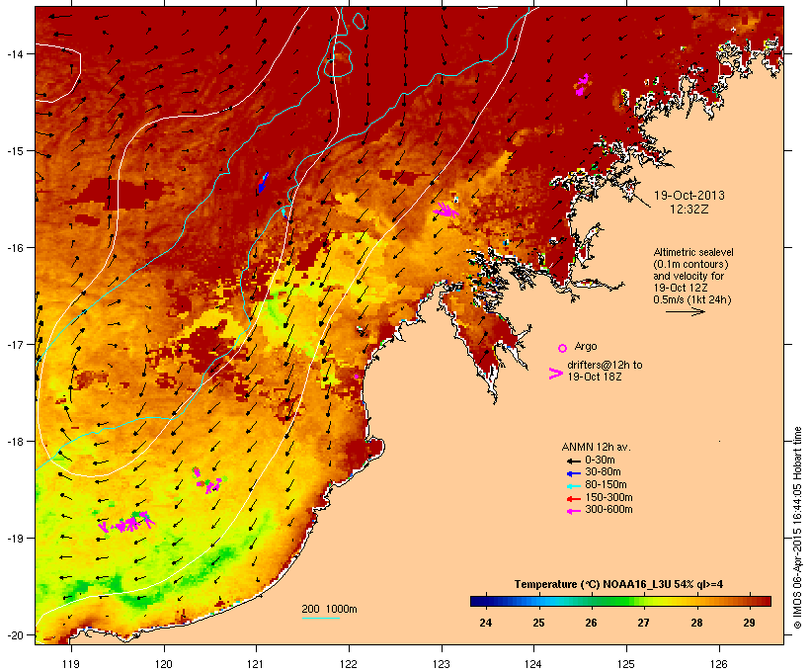Screen dimensions: 810x672
Task: Click the '30-80m' depth label
Action: pos(603,472)
